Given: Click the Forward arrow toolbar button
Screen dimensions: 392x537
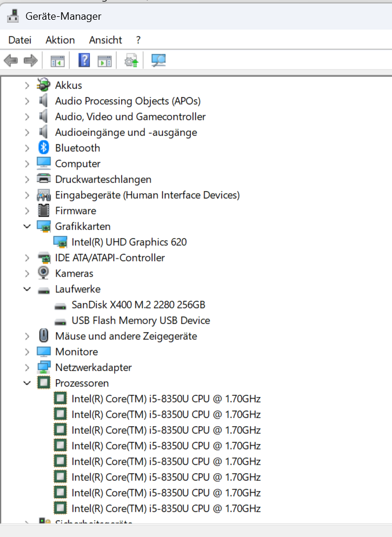Looking at the screenshot, I should [30, 60].
